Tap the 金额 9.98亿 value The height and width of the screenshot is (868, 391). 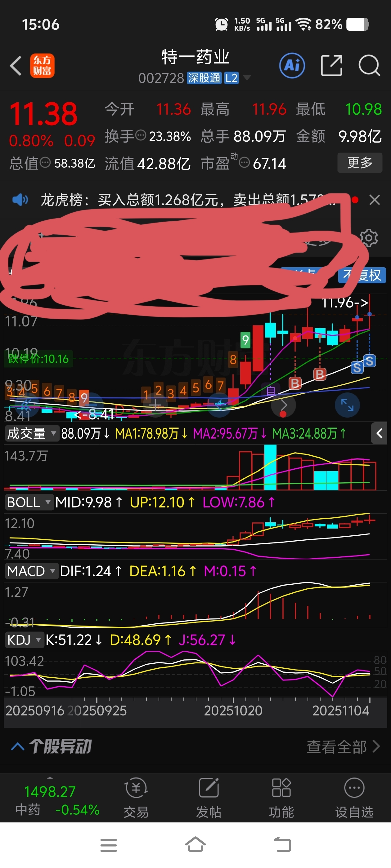coord(360,136)
